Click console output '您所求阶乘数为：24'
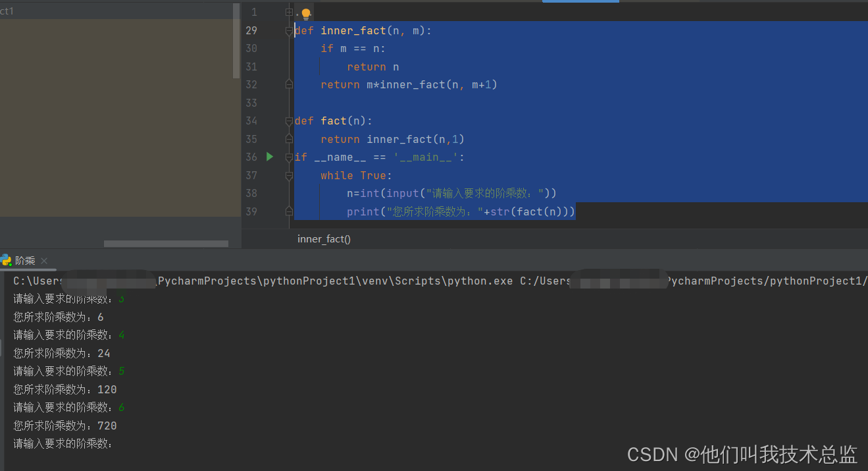 tap(61, 353)
